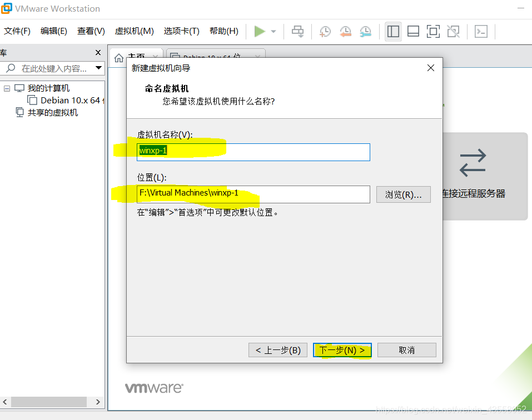Click the green Power On play icon
532x420 pixels.
coord(260,32)
